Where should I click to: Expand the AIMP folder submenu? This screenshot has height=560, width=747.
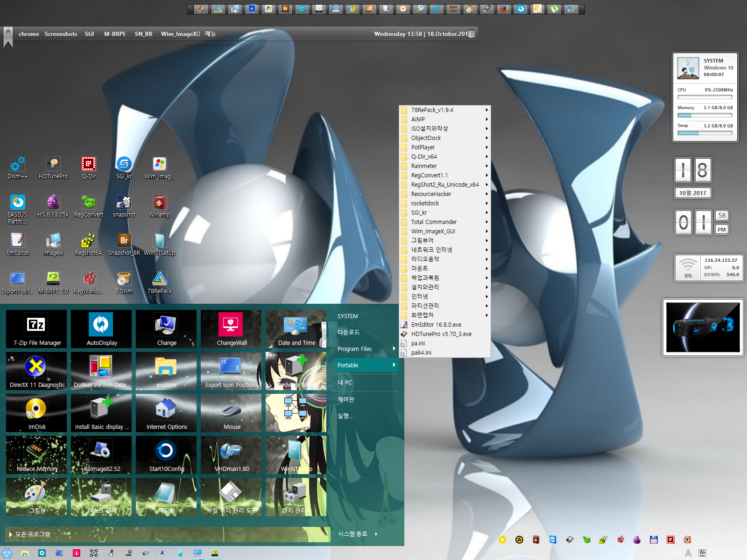(x=445, y=119)
